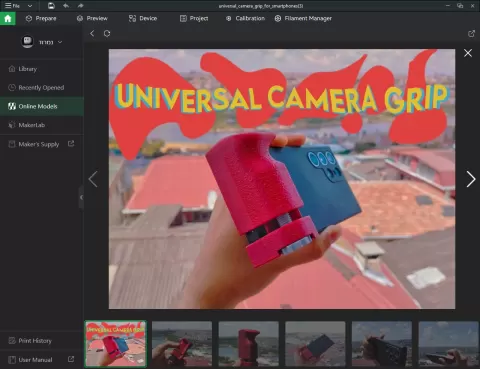Select the first thumbnail with title text
Viewport: 480px width, 369px height.
(115, 344)
